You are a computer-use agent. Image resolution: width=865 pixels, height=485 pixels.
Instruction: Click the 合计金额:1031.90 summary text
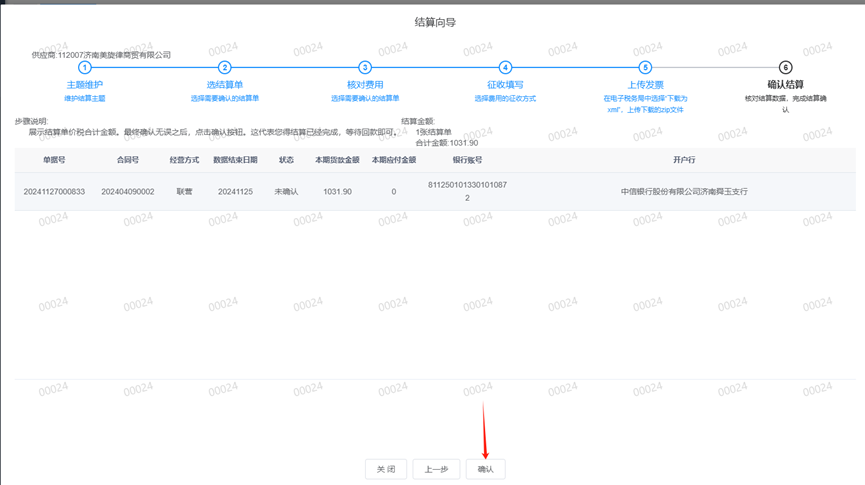click(x=447, y=143)
